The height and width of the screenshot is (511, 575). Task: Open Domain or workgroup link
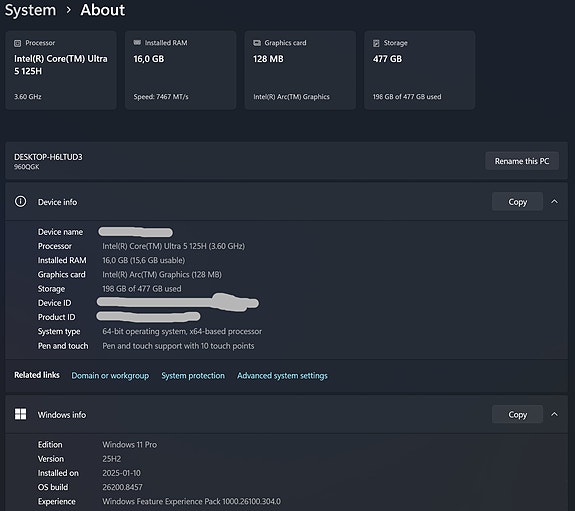110,376
